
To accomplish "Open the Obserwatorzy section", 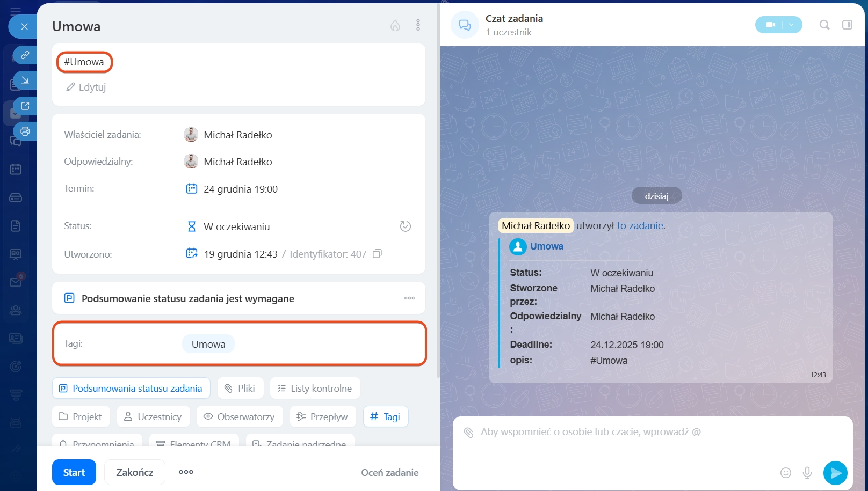I will point(240,416).
